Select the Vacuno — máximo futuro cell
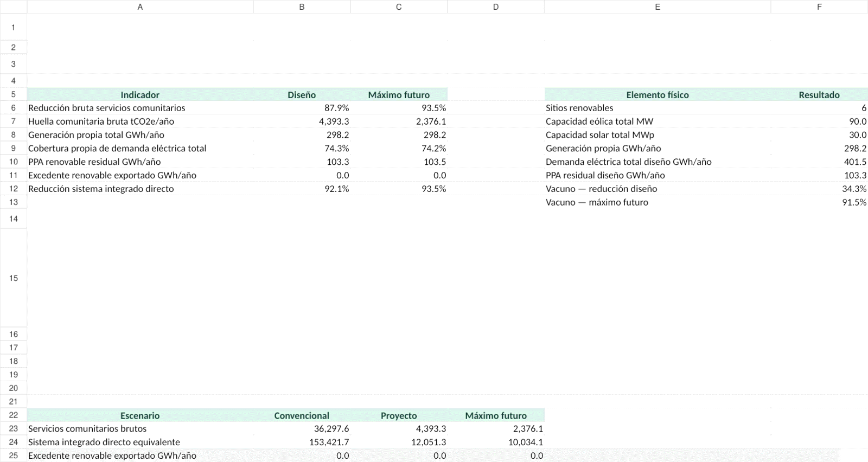The height and width of the screenshot is (462, 868). coord(658,202)
